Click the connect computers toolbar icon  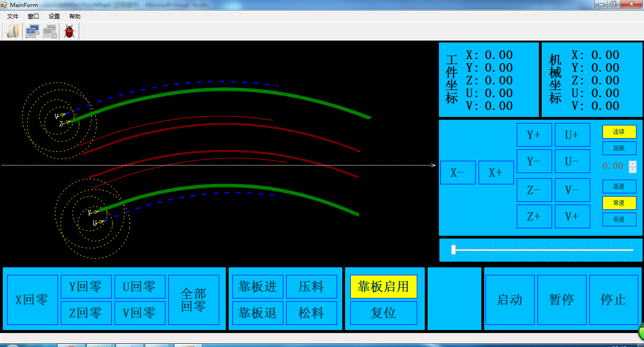32,31
